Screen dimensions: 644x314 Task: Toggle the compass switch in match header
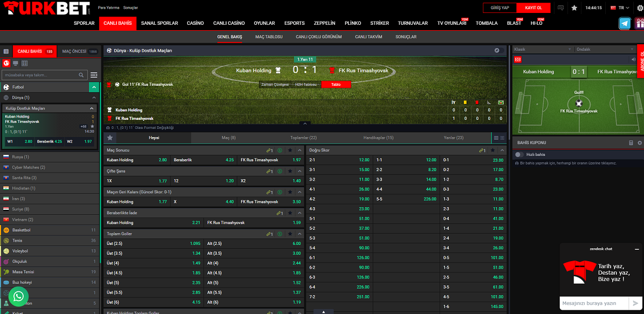point(499,51)
